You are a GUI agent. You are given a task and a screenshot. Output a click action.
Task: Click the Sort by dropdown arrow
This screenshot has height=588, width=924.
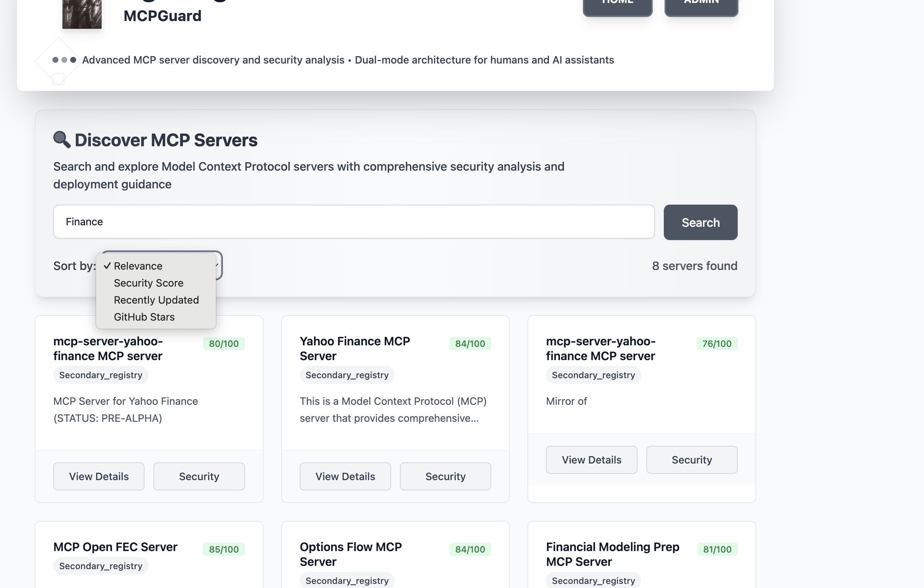coord(217,265)
